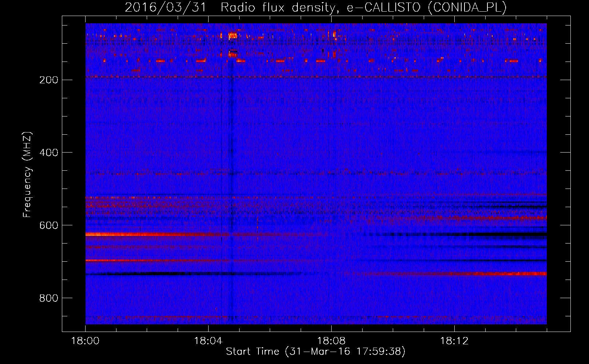589x364 pixels.
Task: Click the 600 frequency tick label
Action: 49,225
